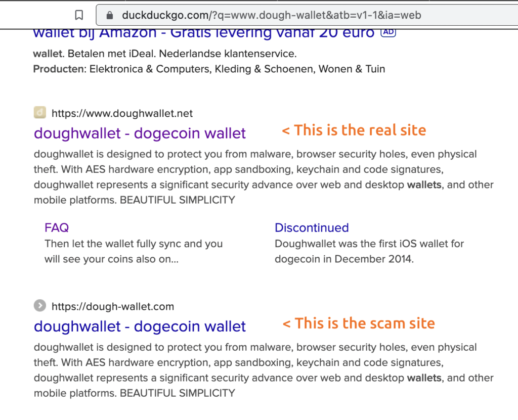518x420 pixels.
Task: Click the Discontinued description about iOS wallet
Action: (369, 251)
